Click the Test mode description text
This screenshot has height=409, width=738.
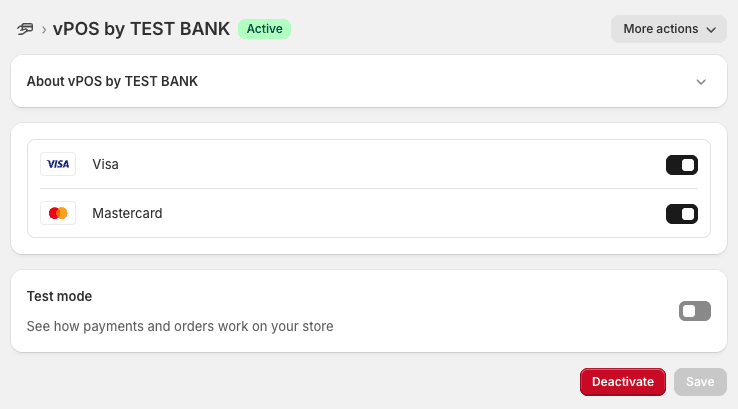pos(180,326)
